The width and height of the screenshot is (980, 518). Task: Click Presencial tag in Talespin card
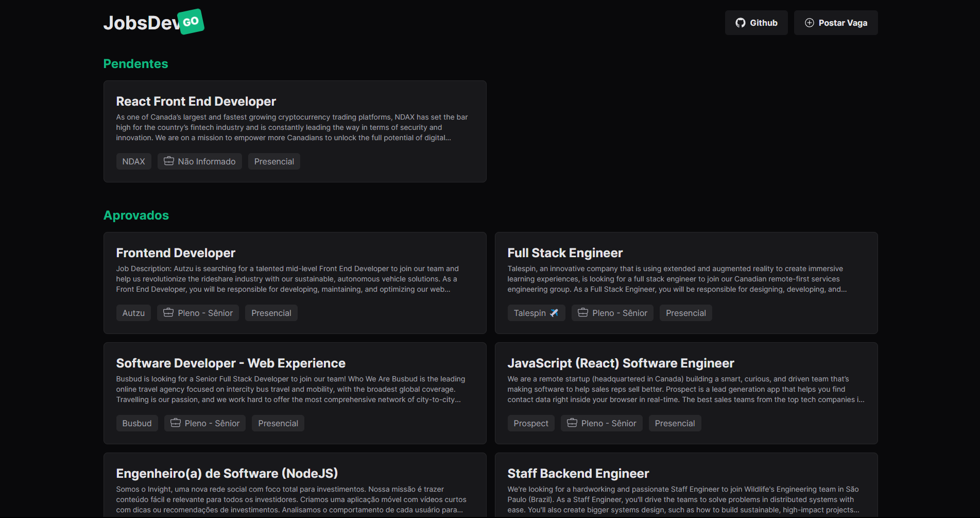click(686, 313)
